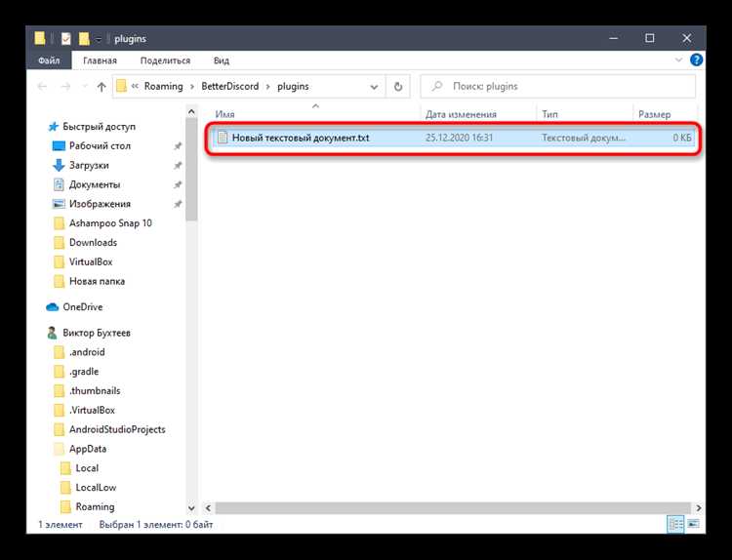Screen dimensions: 732x560
Task: Open the address bar history dropdown
Action: click(x=374, y=87)
